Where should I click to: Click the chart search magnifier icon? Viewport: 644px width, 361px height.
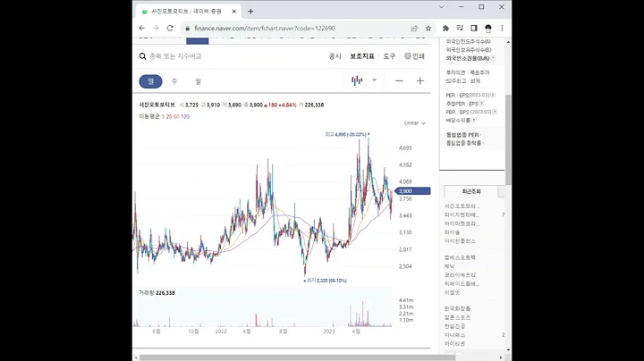142,56
